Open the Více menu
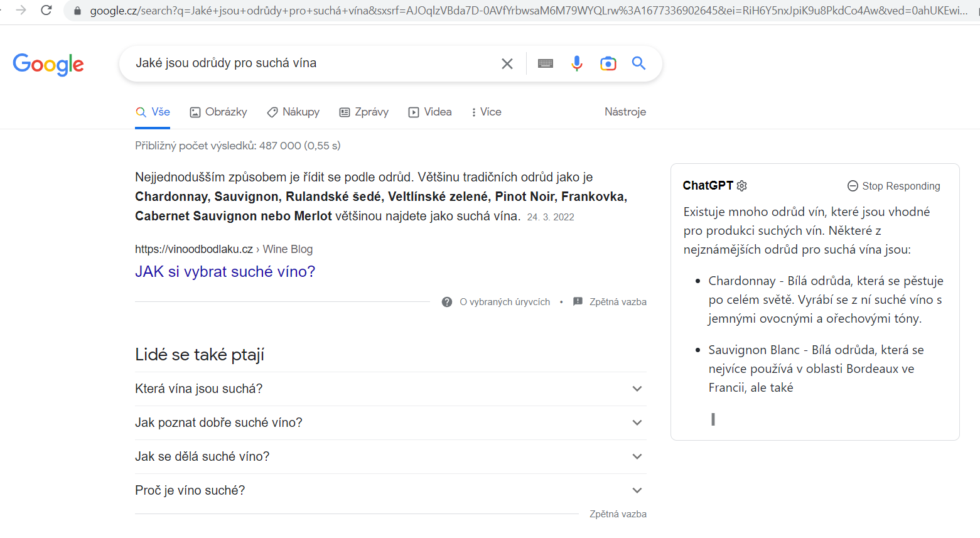The width and height of the screenshot is (980, 538). point(486,112)
